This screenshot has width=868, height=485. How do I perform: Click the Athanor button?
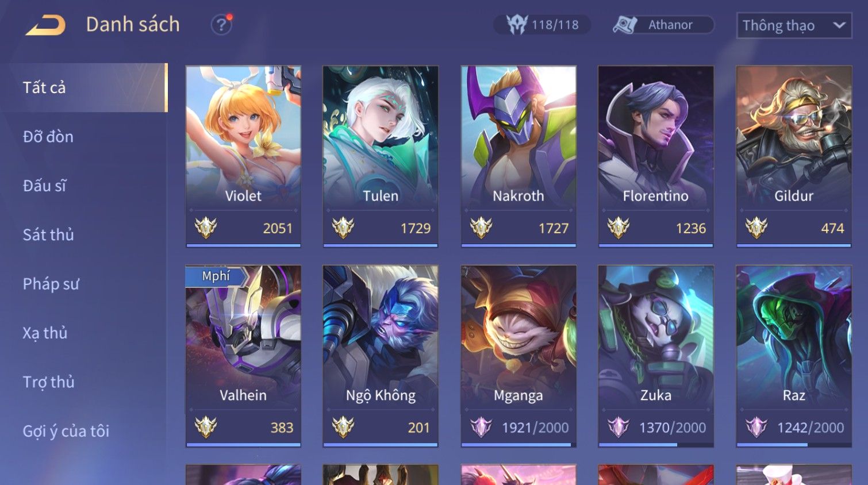[x=662, y=25]
